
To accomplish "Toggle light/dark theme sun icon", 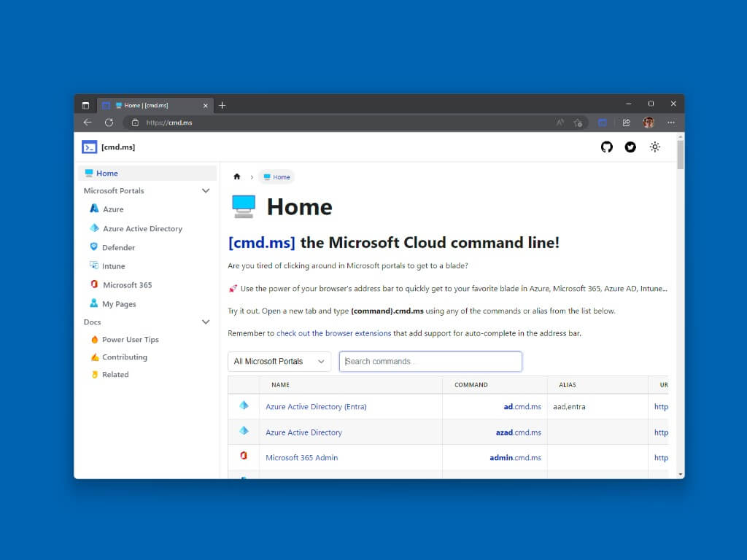I will pos(655,147).
